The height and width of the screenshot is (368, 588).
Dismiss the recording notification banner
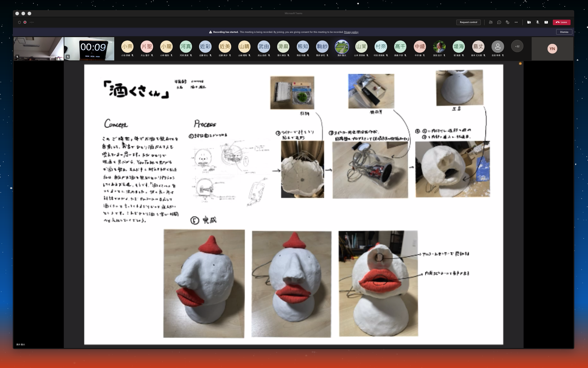(564, 32)
